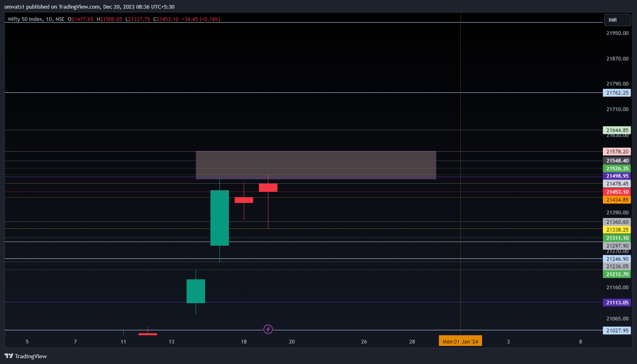Screen dimensions: 637x364
Task: Click the 21065.00 price scale tick
Action: point(617,318)
